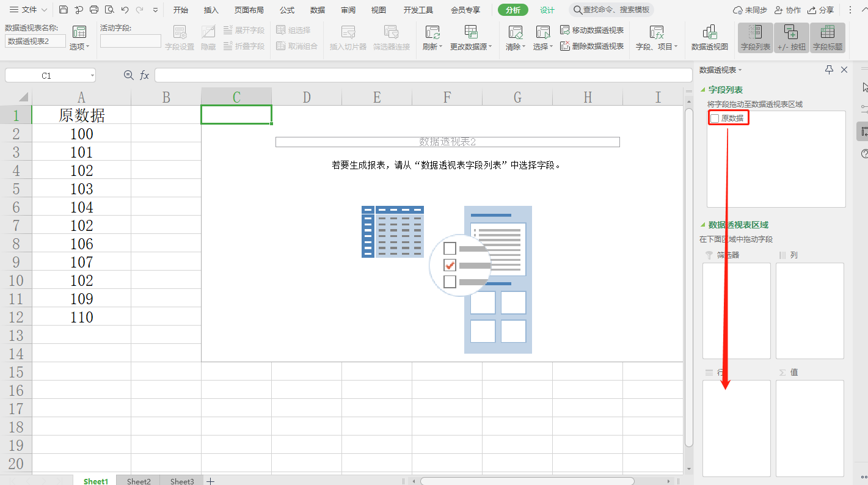This screenshot has width=868, height=485.
Task: Toggle the 字段标题 display
Action: point(827,37)
